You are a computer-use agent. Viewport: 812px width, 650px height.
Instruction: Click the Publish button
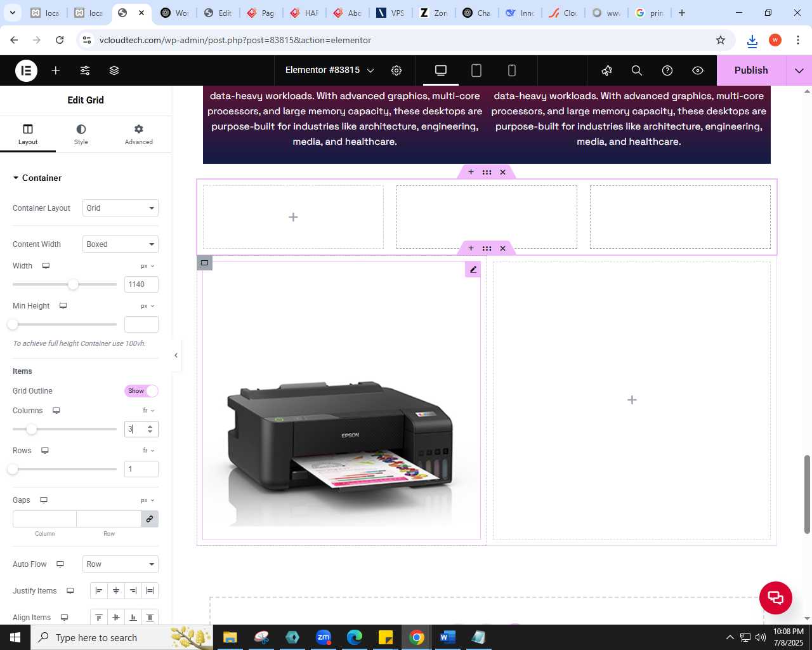point(751,70)
